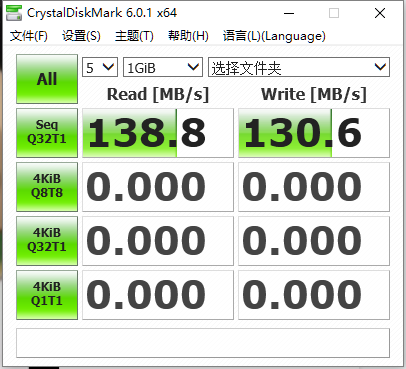The width and height of the screenshot is (406, 369).
Task: Expand the test count dropdown showing 5
Action: click(x=100, y=67)
